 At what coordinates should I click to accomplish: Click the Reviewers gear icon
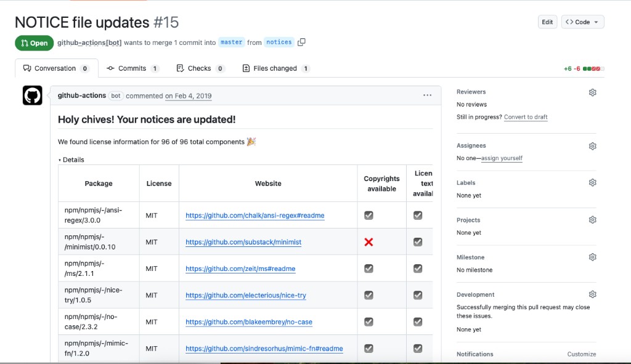click(592, 92)
